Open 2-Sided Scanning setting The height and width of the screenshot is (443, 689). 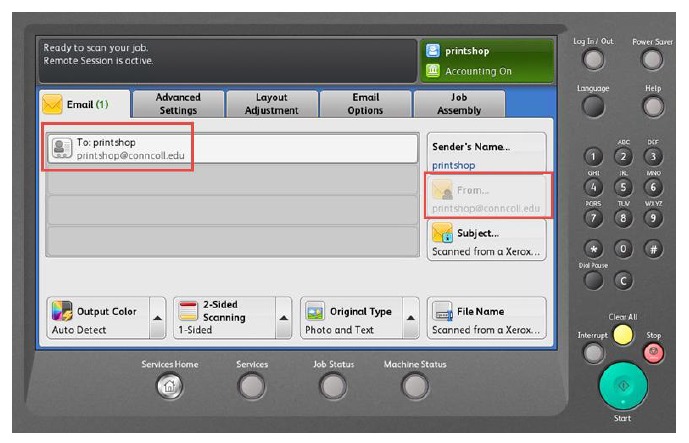(x=225, y=318)
